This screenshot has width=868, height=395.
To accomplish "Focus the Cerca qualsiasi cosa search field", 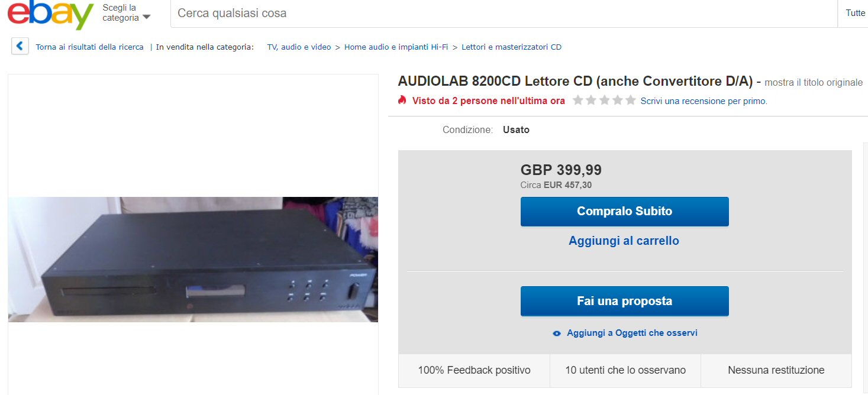I will (504, 13).
